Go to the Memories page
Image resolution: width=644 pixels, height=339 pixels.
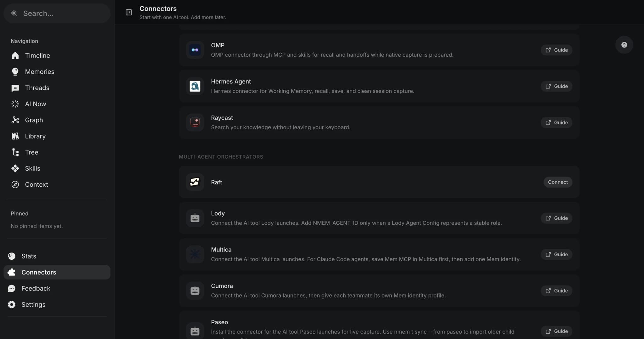click(x=57, y=72)
